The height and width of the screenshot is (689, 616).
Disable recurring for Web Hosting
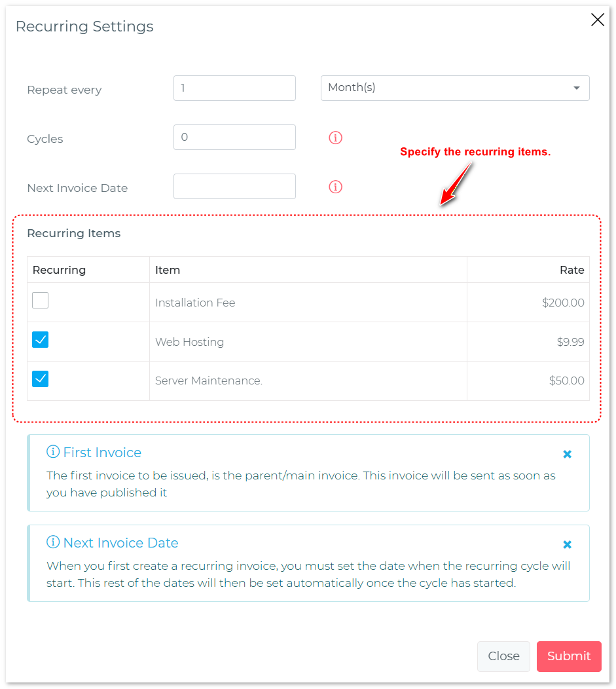40,339
